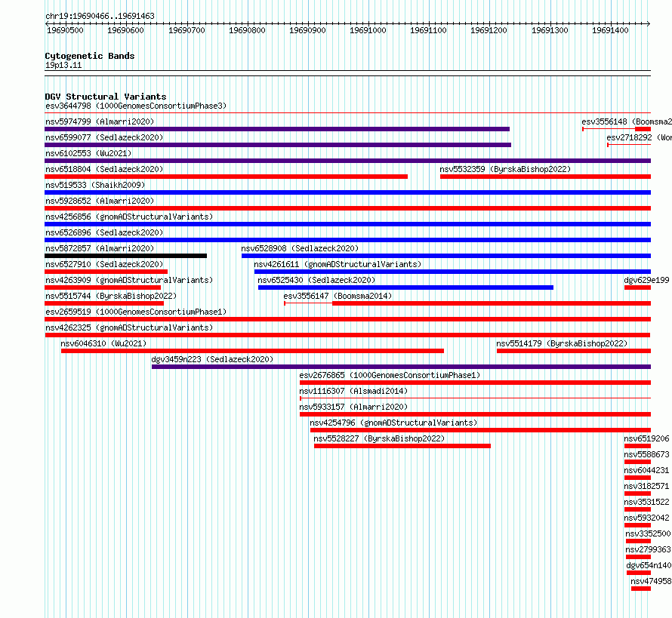Click the chr19:19690466..19691463 region label
Viewport: 672px width, 618px height.
(100, 16)
